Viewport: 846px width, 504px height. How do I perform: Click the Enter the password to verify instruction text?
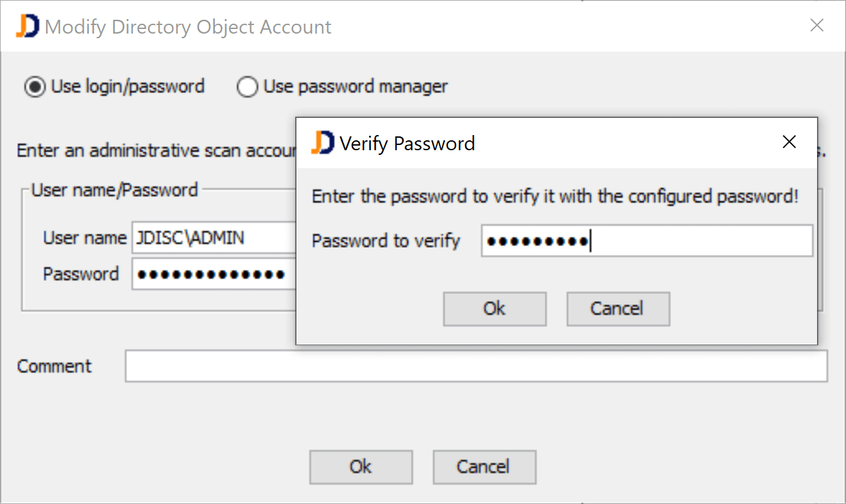tap(555, 197)
